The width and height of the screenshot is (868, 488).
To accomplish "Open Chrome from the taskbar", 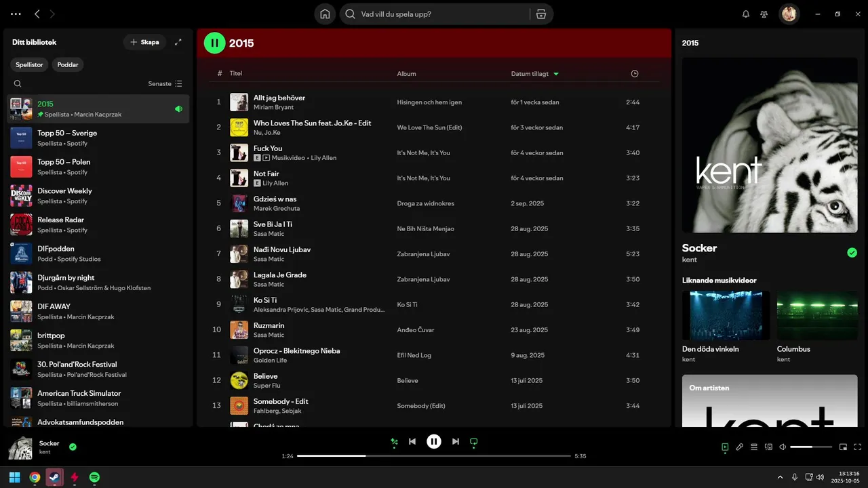I will coord(35,477).
